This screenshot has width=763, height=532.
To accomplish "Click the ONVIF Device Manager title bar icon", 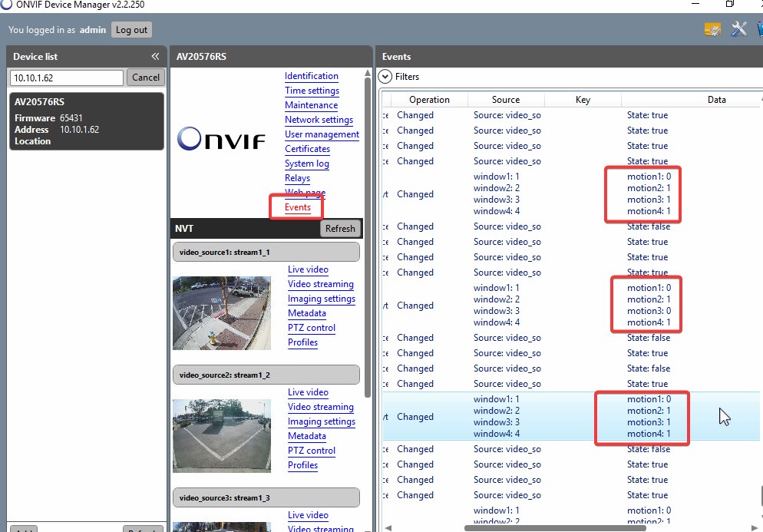I will coord(7,5).
